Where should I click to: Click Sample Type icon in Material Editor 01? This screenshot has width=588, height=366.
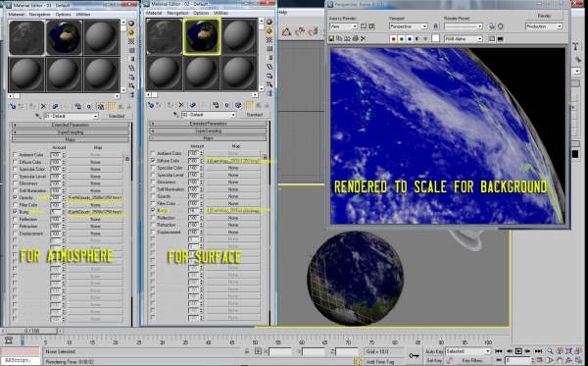coord(131,24)
